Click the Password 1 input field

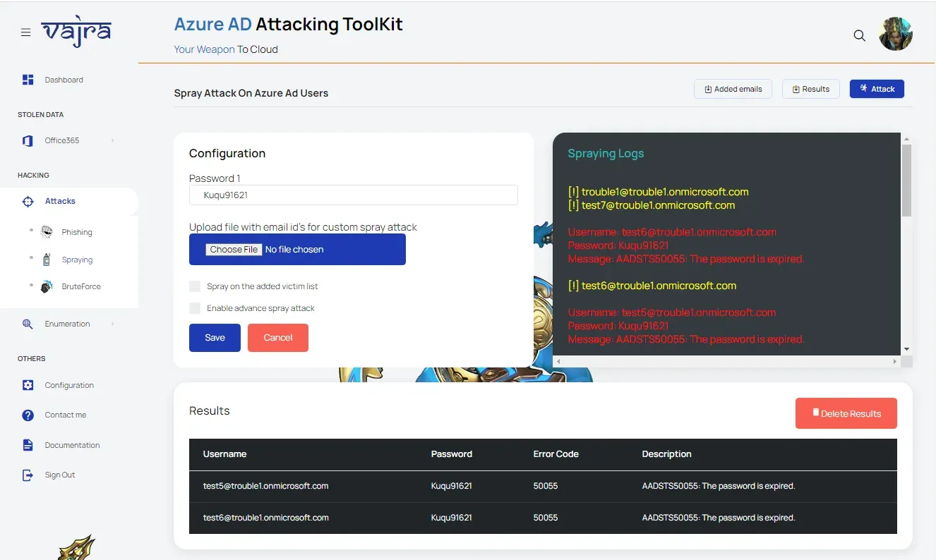(354, 195)
